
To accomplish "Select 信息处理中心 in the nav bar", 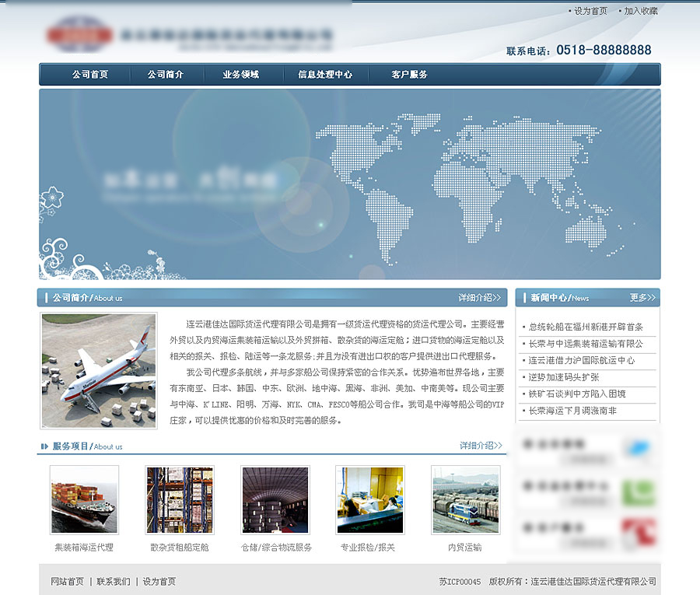I will click(325, 75).
